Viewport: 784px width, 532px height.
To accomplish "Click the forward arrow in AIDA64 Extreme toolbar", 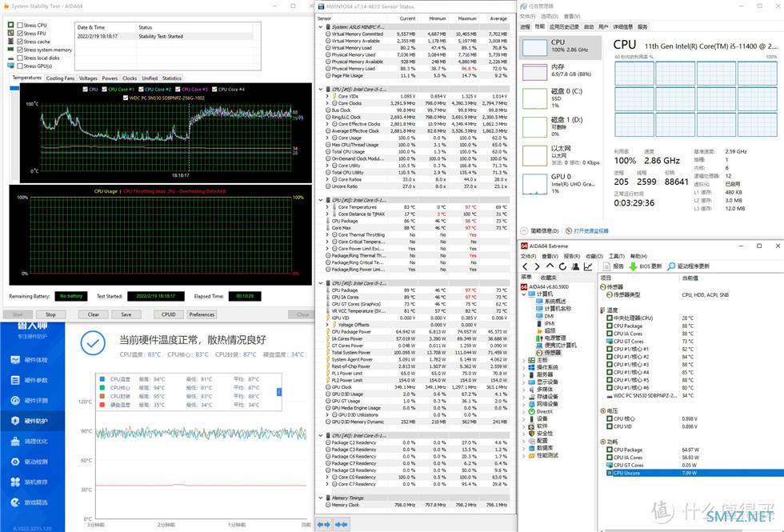I will (537, 266).
